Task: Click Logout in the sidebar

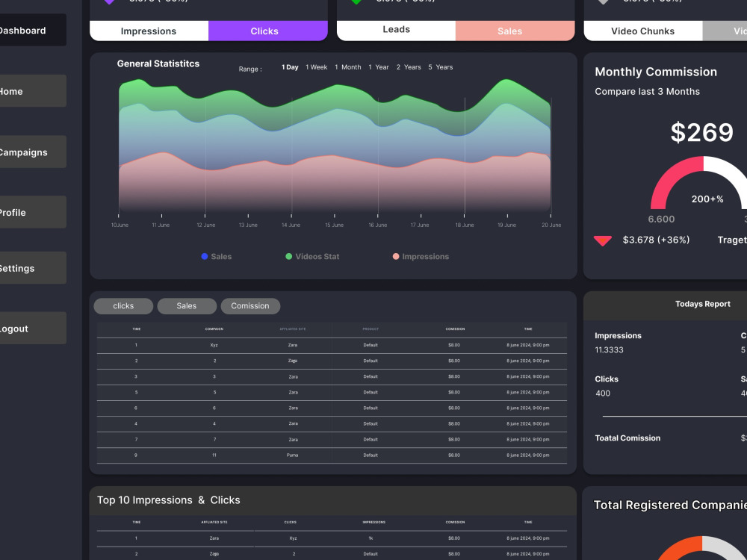Action: [x=32, y=328]
